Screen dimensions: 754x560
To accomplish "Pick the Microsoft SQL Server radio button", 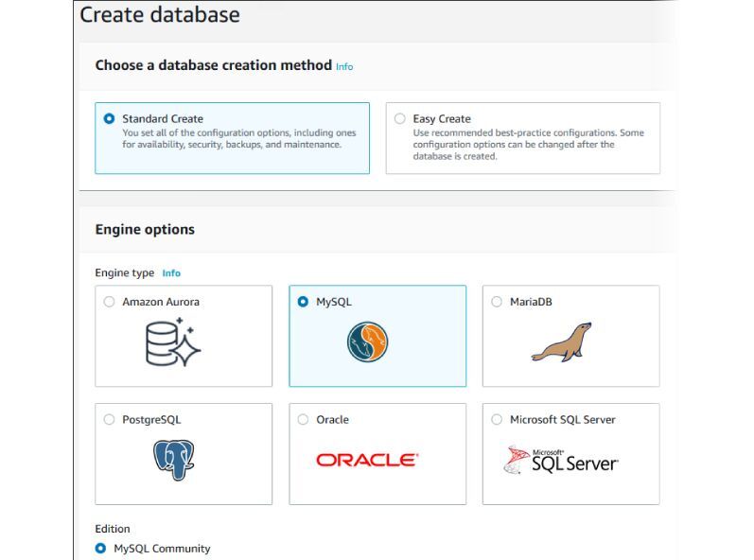I will (497, 419).
